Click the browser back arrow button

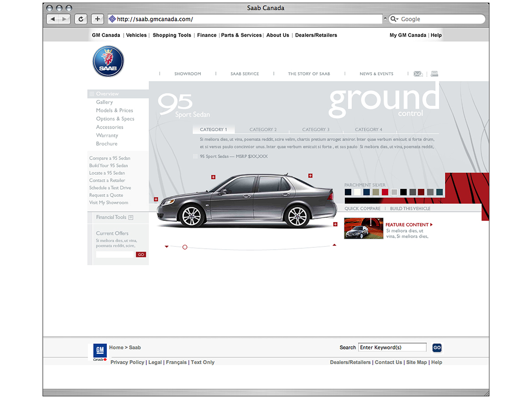[x=53, y=19]
